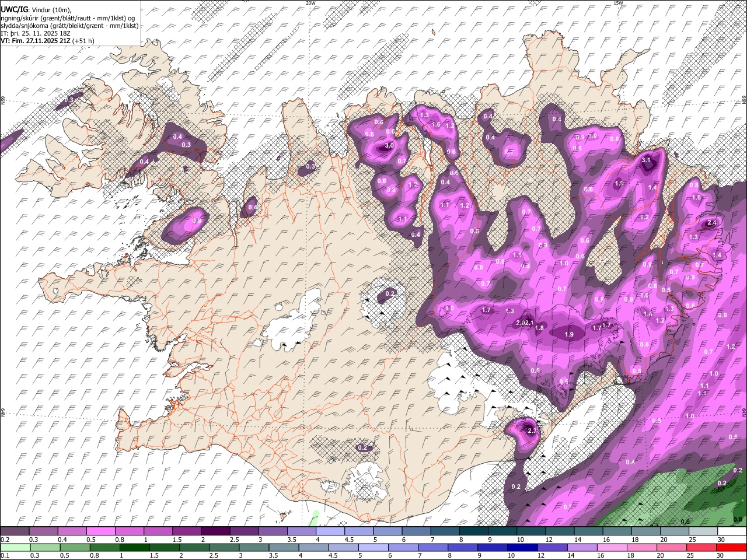The width and height of the screenshot is (747, 560).
Task: Click the bright red 30 mm rain legend swatch
Action: [732, 548]
